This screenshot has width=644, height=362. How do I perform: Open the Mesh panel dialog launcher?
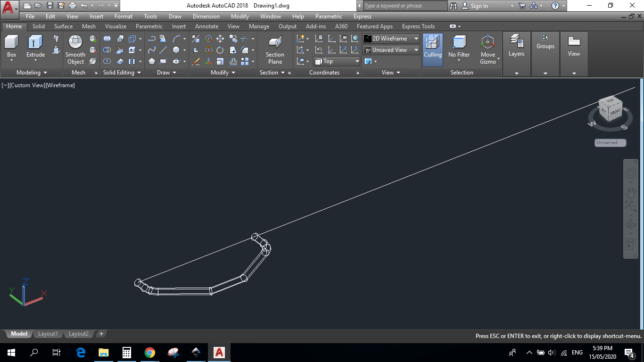pos(96,73)
